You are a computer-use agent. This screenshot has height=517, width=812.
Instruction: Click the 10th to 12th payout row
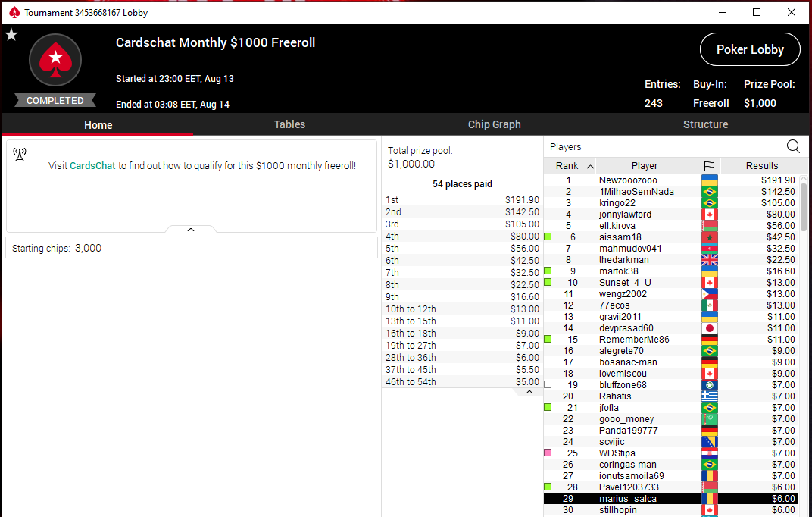[x=462, y=309]
